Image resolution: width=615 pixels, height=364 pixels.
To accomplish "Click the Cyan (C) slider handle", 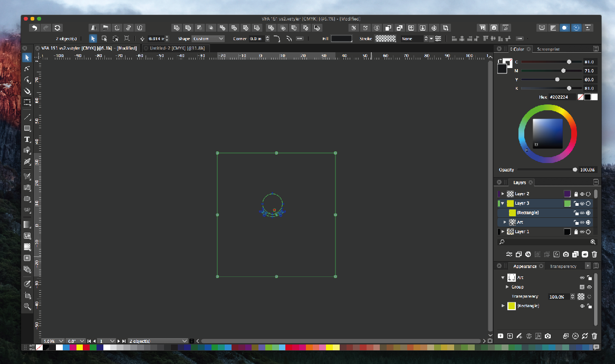I will (x=569, y=62).
